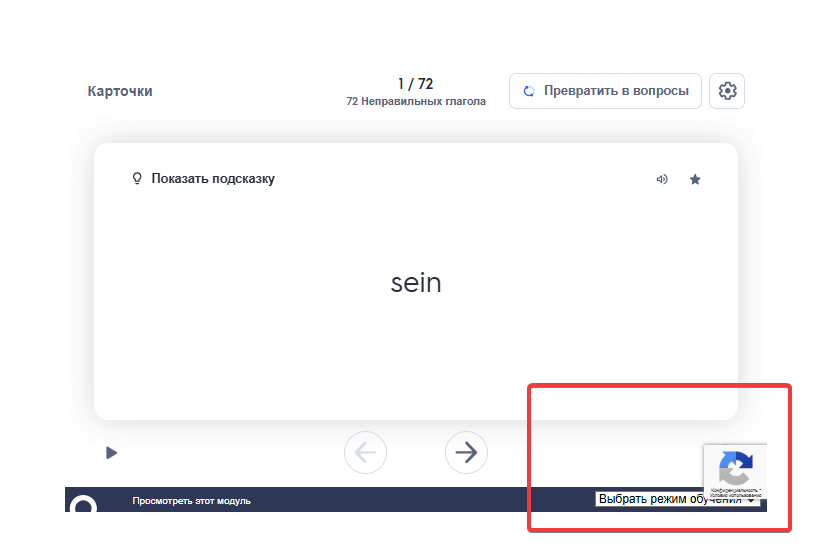Start autoplay with the play triangle
The image size is (820, 556).
tap(111, 452)
